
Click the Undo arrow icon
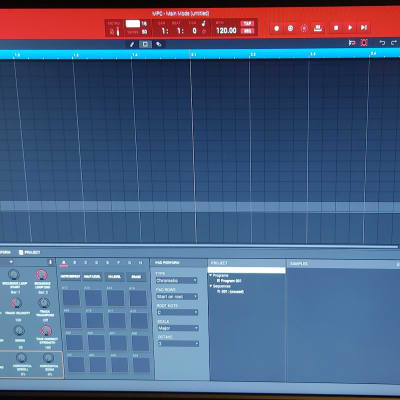pyautogui.click(x=382, y=43)
